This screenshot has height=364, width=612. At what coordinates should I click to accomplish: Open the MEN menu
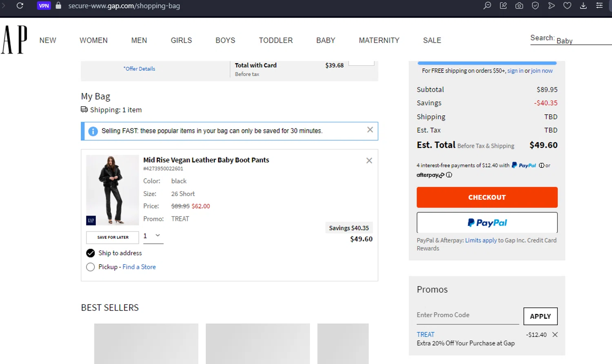(139, 40)
